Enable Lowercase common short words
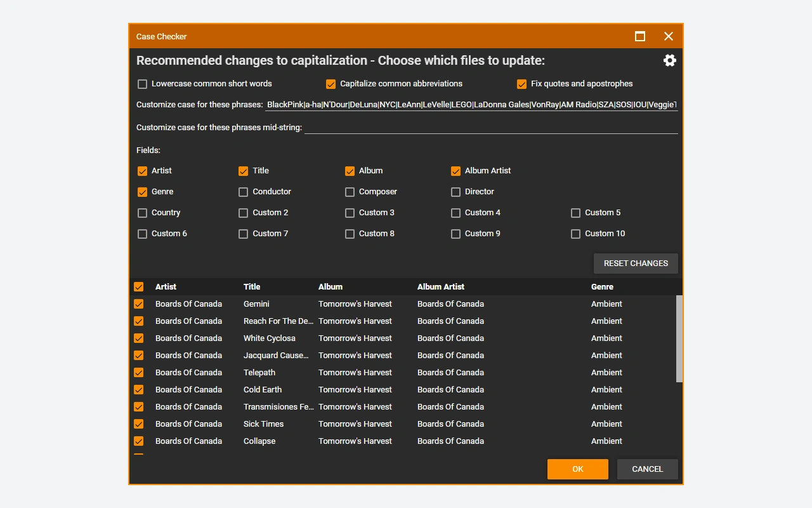Image resolution: width=812 pixels, height=508 pixels. coord(142,84)
